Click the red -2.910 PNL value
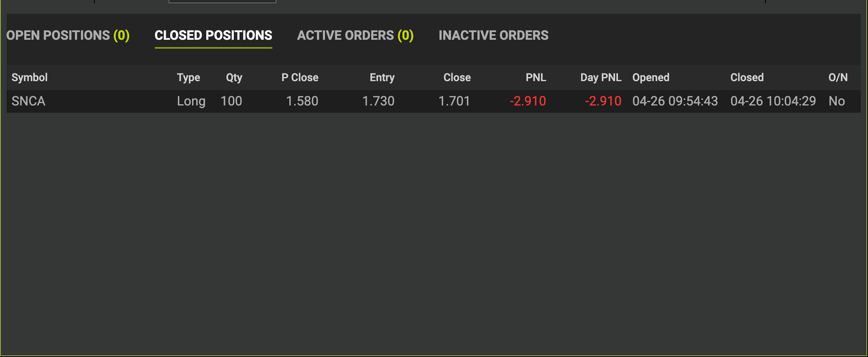 point(528,101)
